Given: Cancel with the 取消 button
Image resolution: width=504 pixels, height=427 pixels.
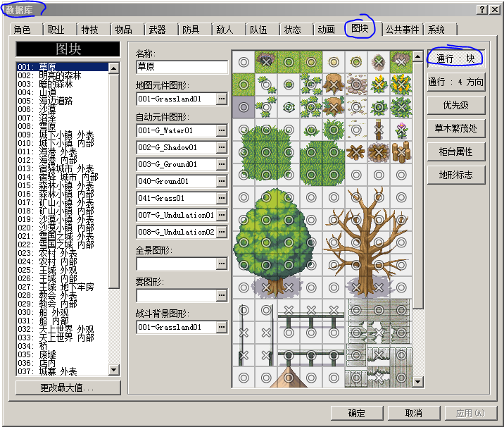Looking at the screenshot, I should click(414, 413).
